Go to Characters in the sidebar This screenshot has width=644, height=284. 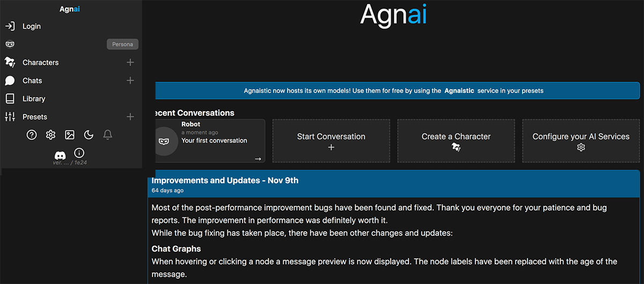pos(40,62)
